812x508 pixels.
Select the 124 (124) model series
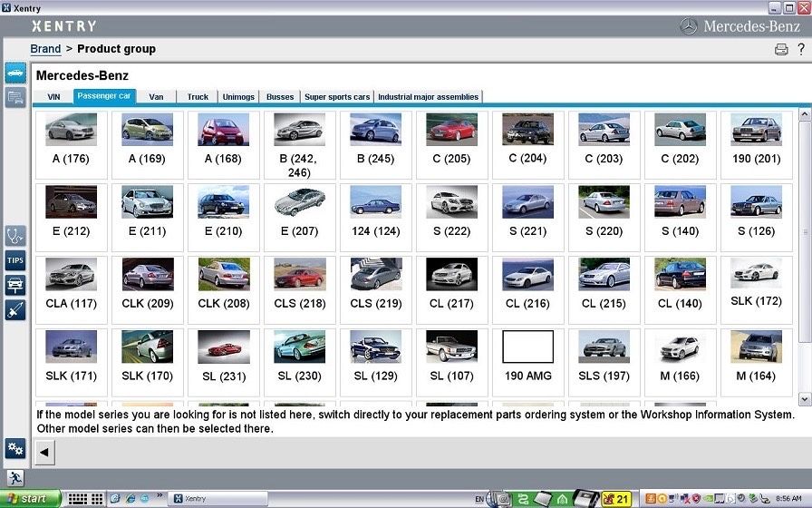(375, 217)
